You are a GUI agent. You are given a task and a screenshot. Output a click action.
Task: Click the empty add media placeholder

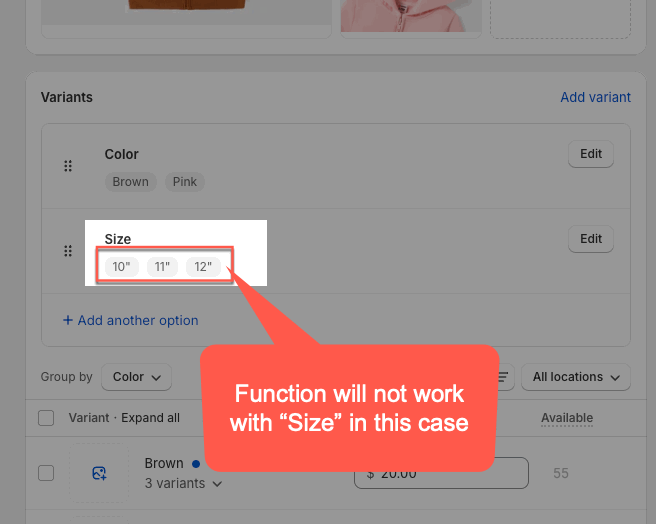(560, 19)
